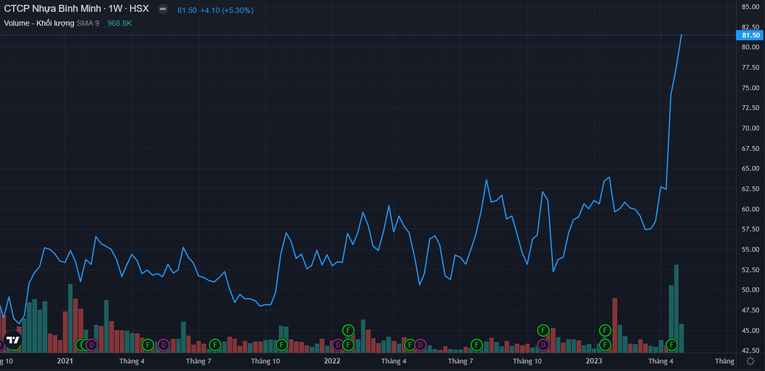Open the D marker after Tháng 10 2022
This screenshot has width=765, height=371.
pyautogui.click(x=543, y=345)
